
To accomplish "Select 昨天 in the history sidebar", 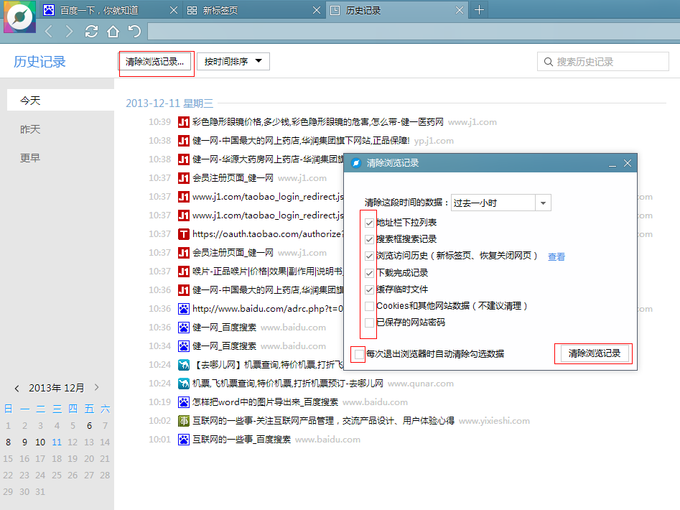I will click(x=31, y=130).
